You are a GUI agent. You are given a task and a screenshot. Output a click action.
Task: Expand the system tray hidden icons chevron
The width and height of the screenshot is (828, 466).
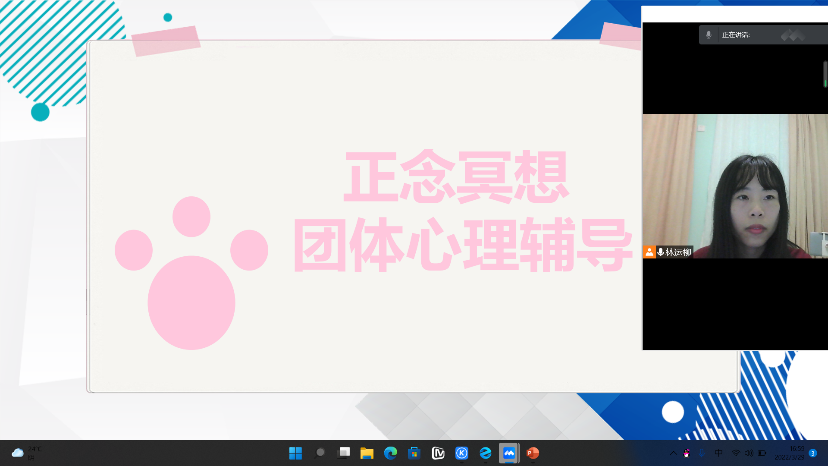point(672,453)
